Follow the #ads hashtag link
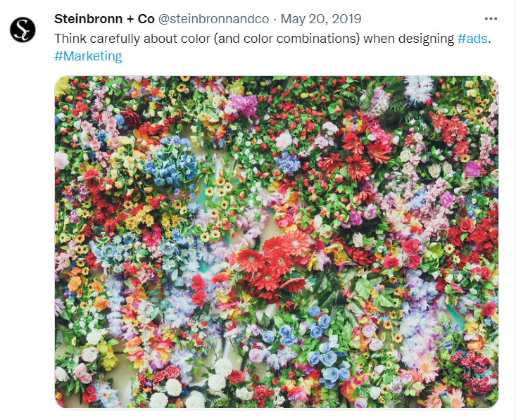Image resolution: width=516 pixels, height=420 pixels. pyautogui.click(x=472, y=39)
